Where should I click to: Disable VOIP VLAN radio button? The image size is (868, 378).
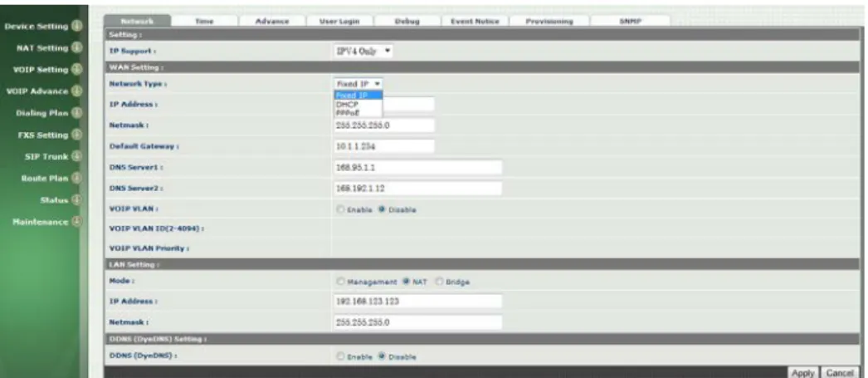coord(382,209)
